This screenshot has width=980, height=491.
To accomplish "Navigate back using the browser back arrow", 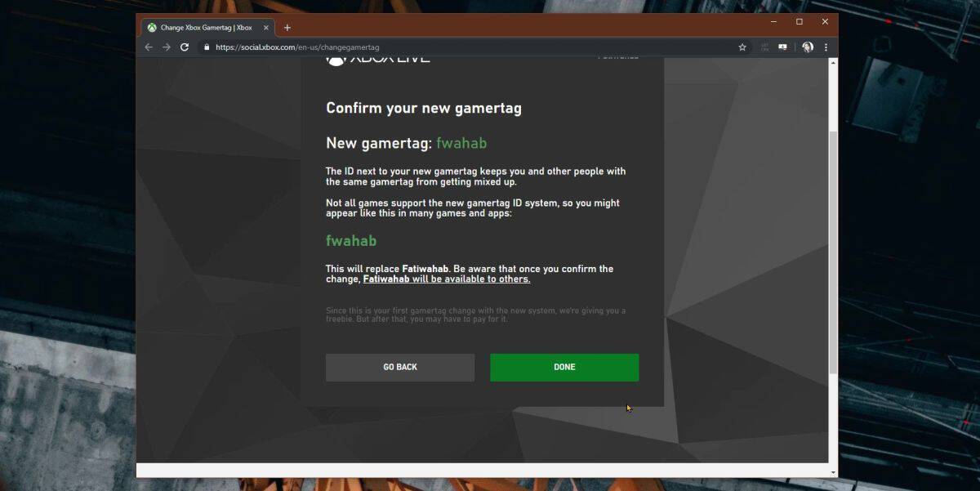I will [x=148, y=47].
